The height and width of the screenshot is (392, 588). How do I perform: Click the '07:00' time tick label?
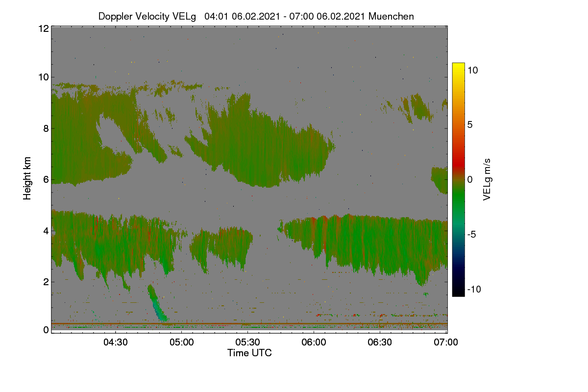tap(446, 342)
